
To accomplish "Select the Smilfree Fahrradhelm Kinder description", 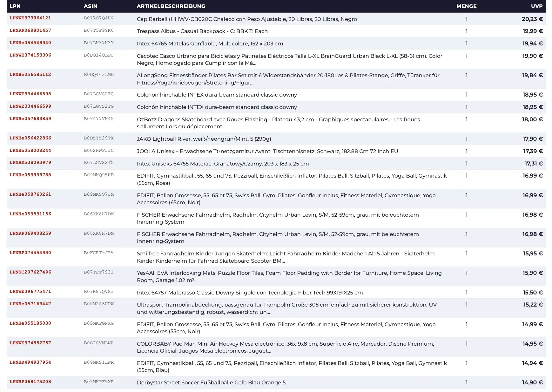I will click(286, 257).
